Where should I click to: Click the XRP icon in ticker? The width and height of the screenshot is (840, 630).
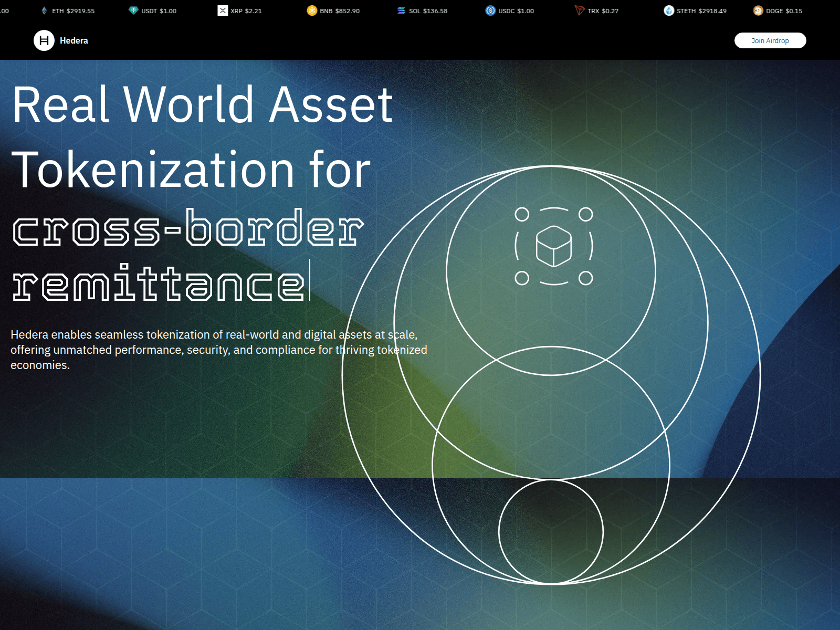(x=223, y=10)
